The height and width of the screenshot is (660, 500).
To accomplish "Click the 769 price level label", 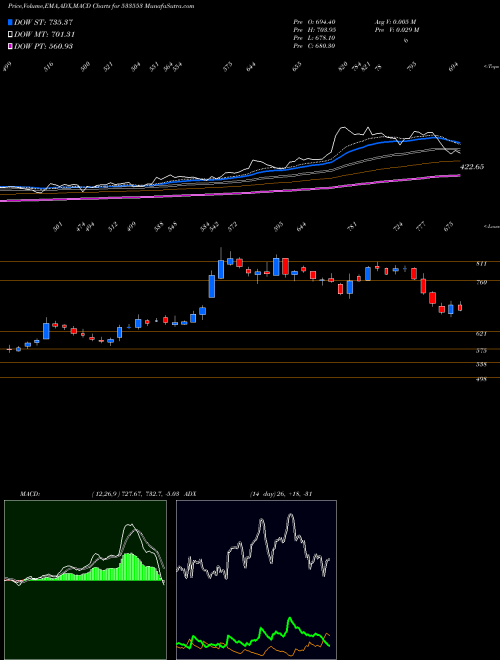I will (481, 282).
